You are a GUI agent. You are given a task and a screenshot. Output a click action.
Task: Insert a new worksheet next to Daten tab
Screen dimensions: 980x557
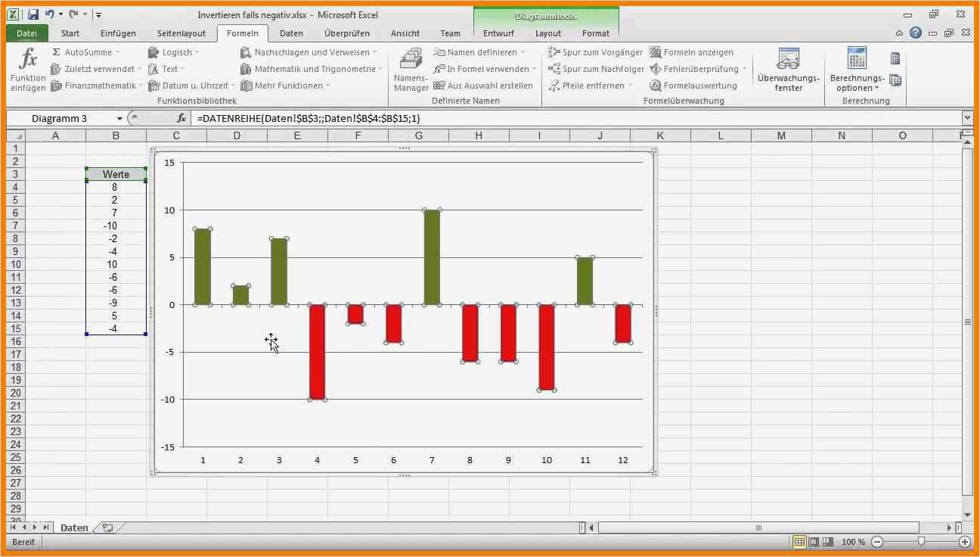(108, 527)
